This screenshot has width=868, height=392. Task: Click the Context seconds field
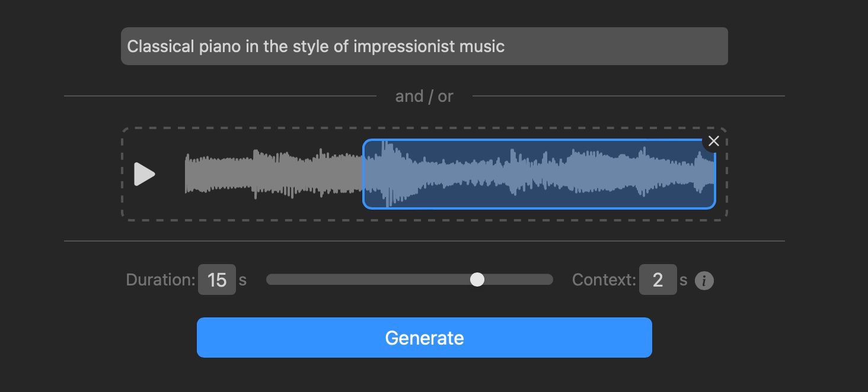coord(658,279)
